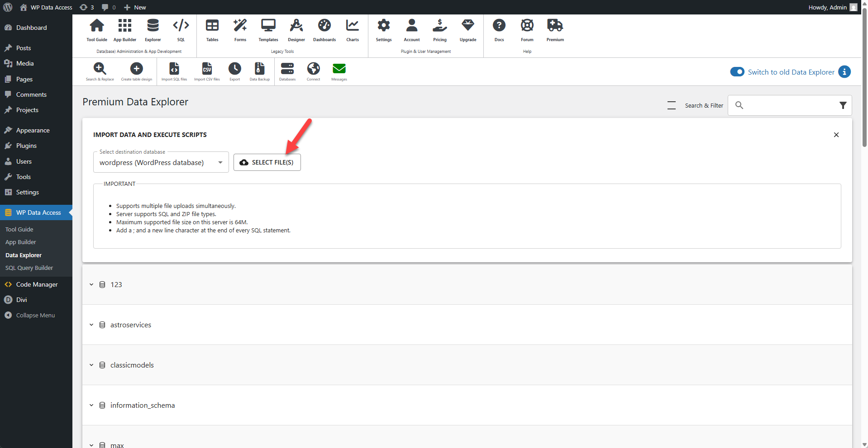Image resolution: width=868 pixels, height=448 pixels.
Task: Open the destination database dropdown
Action: pyautogui.click(x=161, y=163)
